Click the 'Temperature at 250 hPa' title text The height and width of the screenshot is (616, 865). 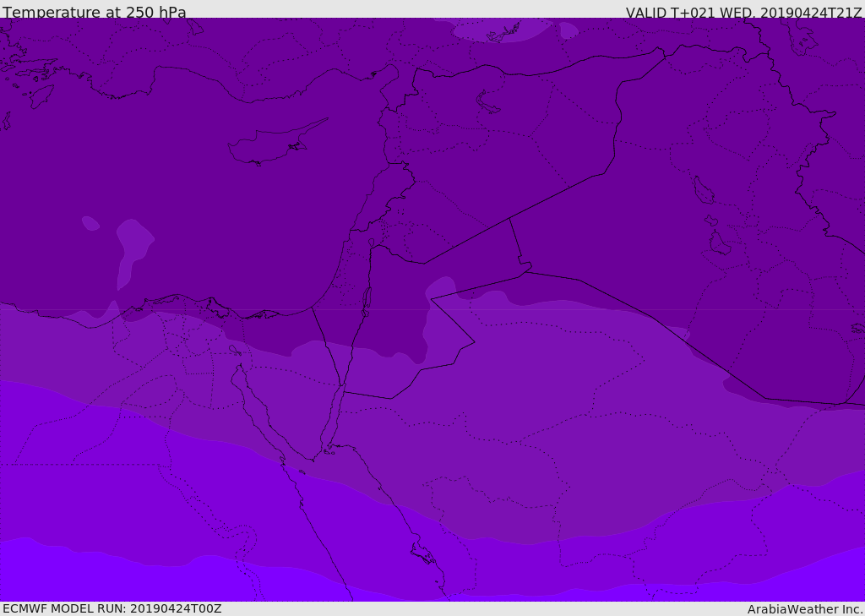point(95,12)
